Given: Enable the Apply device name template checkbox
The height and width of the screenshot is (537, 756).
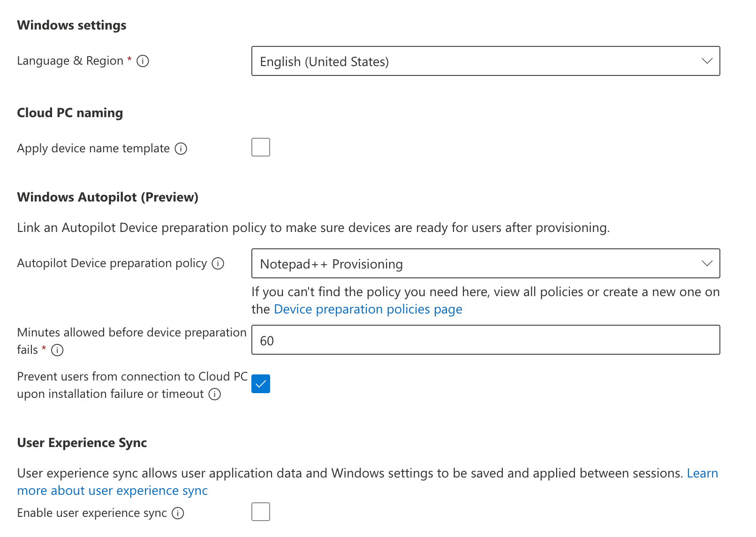Looking at the screenshot, I should point(260,147).
